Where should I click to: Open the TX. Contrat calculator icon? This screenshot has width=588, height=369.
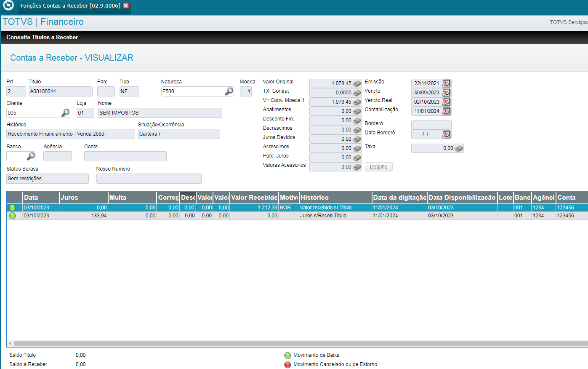(357, 93)
